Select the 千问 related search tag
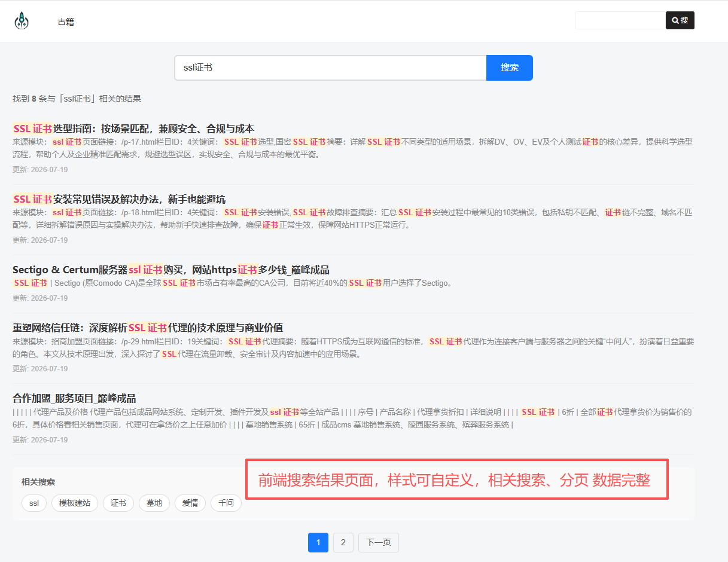The width and height of the screenshot is (728, 562). pos(226,503)
